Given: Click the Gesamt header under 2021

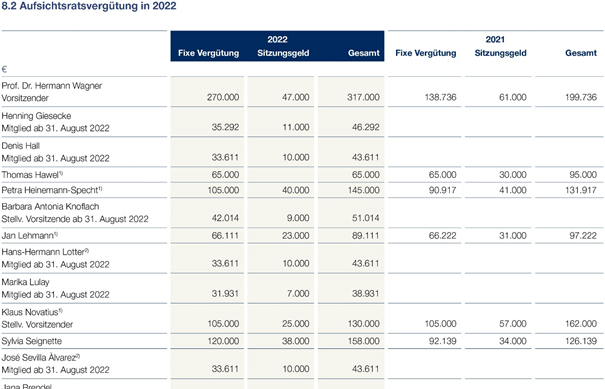Looking at the screenshot, I should pyautogui.click(x=581, y=53).
